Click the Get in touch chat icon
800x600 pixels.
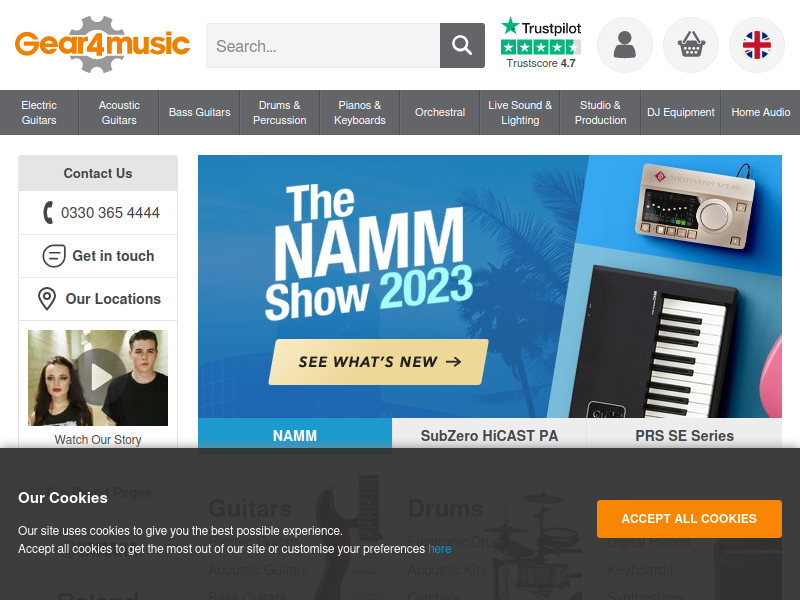[54, 256]
